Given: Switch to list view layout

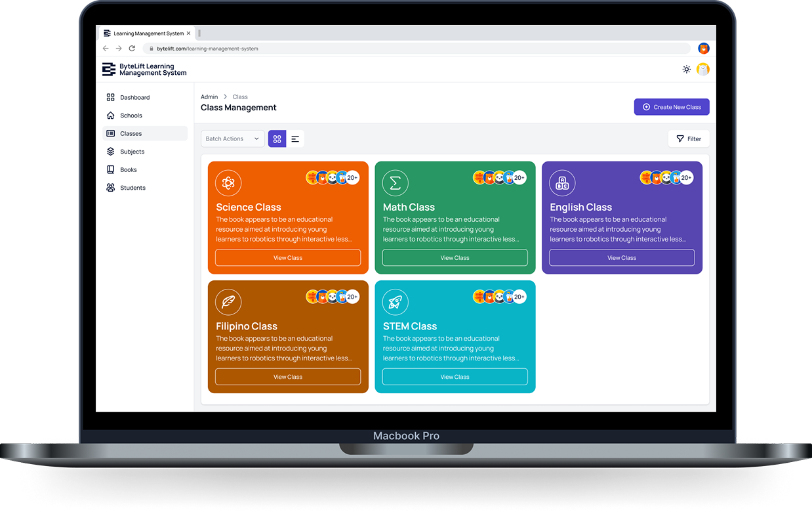Looking at the screenshot, I should click(295, 139).
